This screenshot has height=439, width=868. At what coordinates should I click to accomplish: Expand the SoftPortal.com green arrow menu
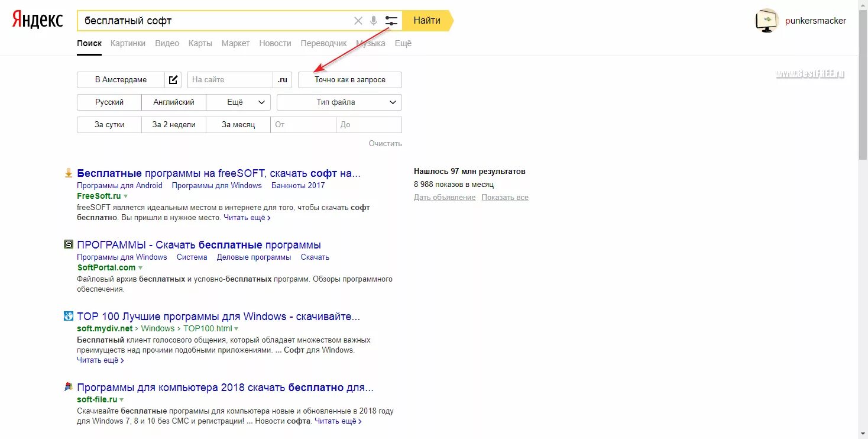141,268
